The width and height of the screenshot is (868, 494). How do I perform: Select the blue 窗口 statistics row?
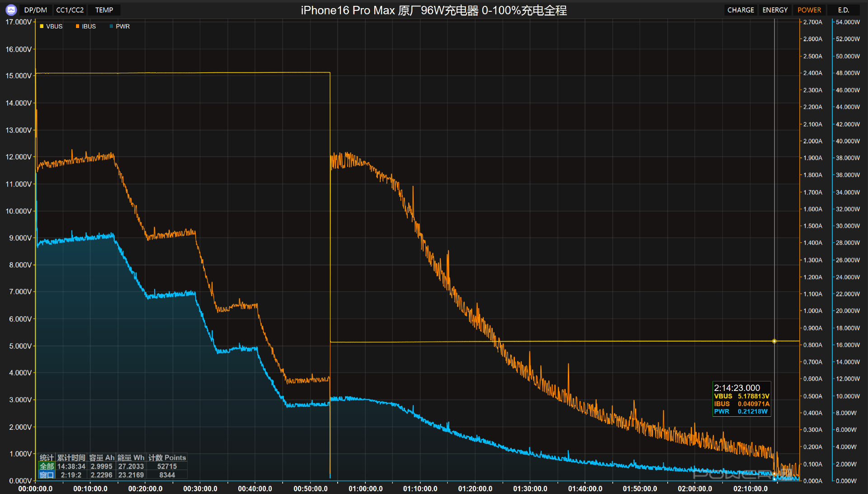tap(47, 475)
